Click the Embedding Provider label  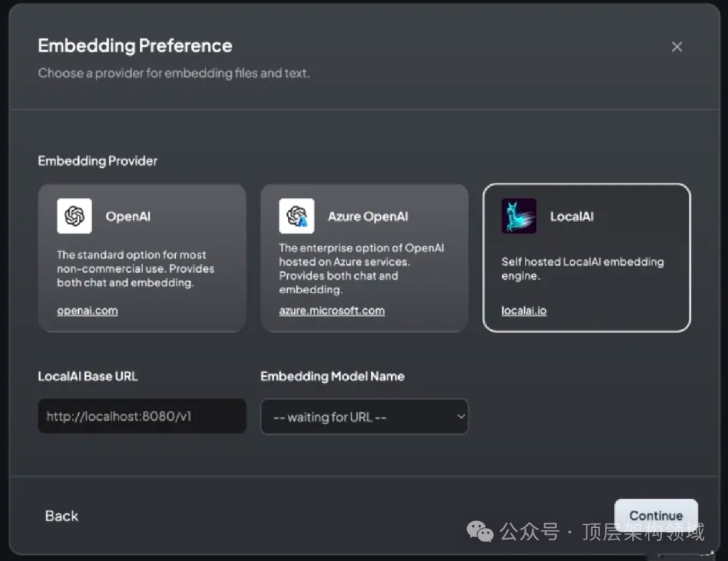click(x=98, y=160)
